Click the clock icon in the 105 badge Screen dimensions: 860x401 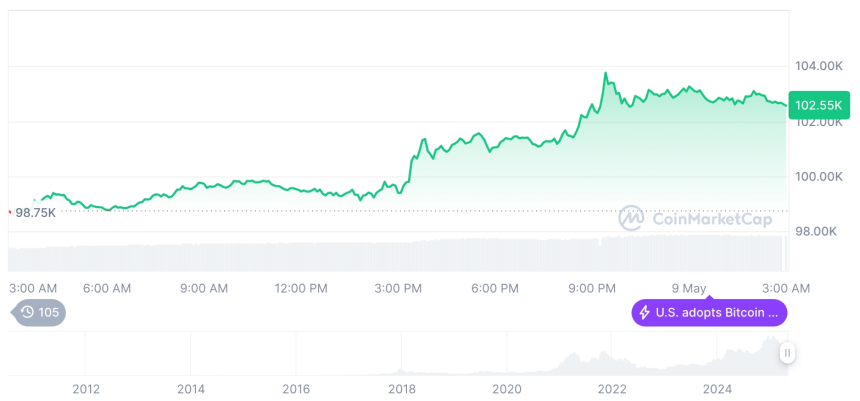[27, 312]
